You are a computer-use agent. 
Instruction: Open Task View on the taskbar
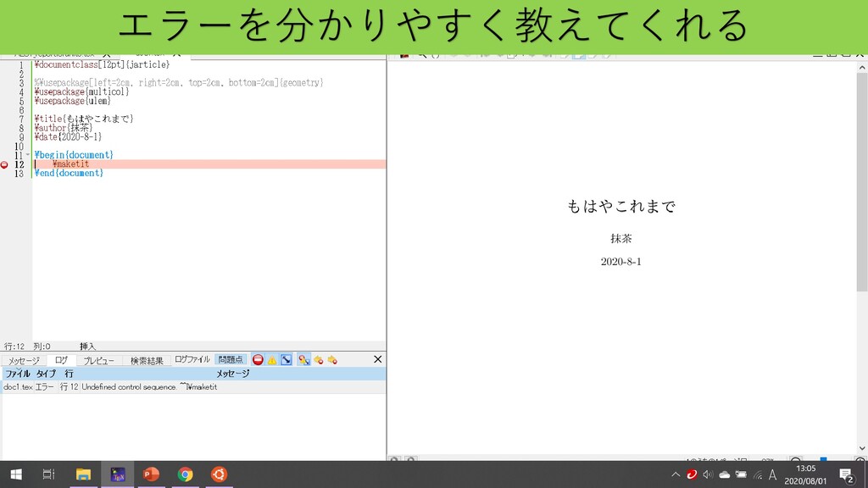[x=48, y=474]
